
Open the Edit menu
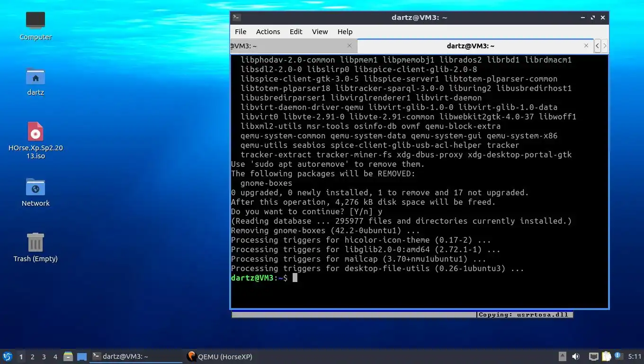coord(296,32)
